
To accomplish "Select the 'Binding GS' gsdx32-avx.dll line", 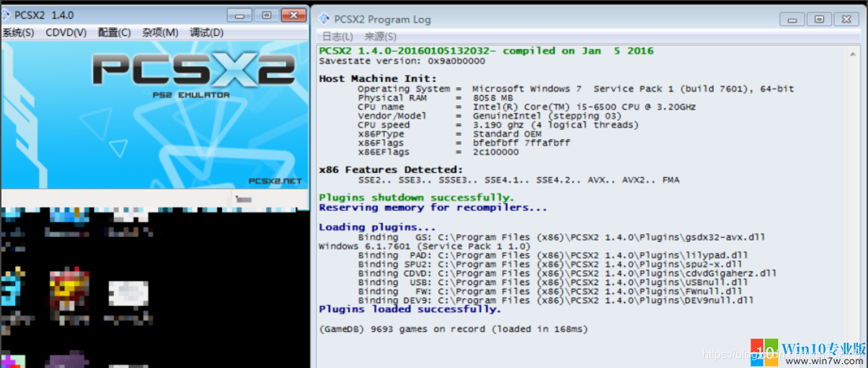I will [562, 237].
